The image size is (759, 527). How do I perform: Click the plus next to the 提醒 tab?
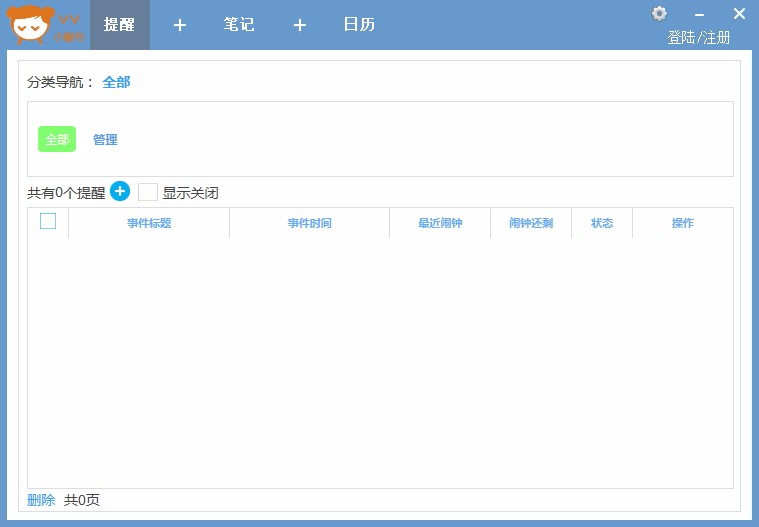coord(180,25)
